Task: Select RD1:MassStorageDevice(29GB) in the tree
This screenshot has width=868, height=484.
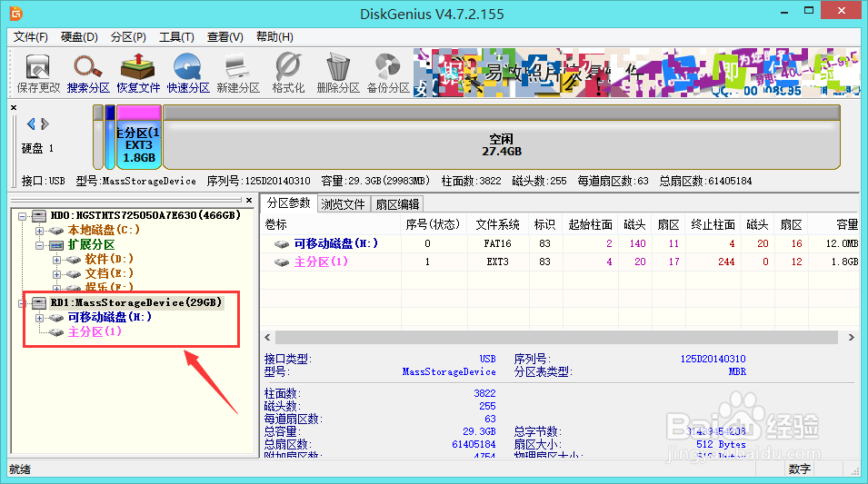Action: point(135,302)
